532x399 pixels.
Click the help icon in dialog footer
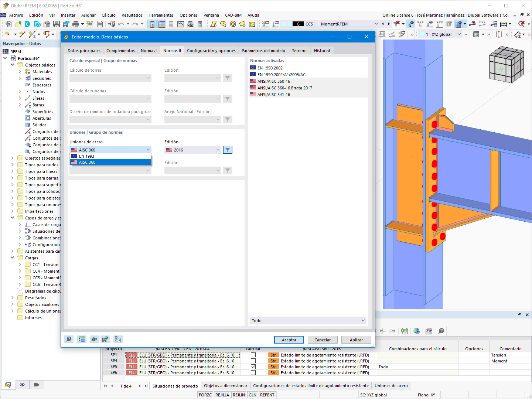tap(69, 339)
